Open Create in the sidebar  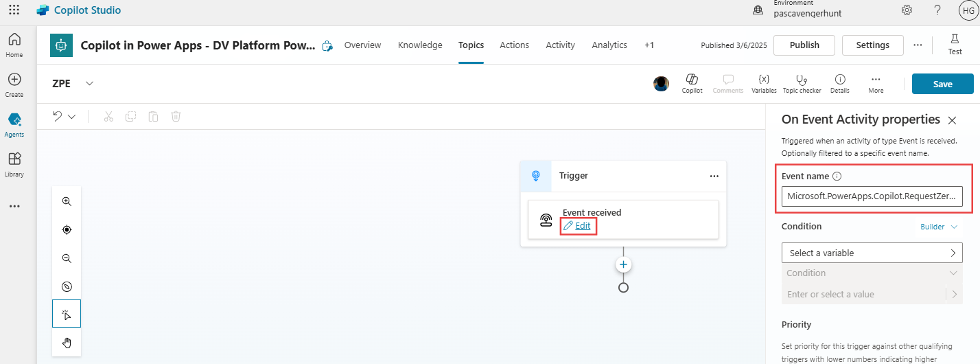click(x=14, y=84)
